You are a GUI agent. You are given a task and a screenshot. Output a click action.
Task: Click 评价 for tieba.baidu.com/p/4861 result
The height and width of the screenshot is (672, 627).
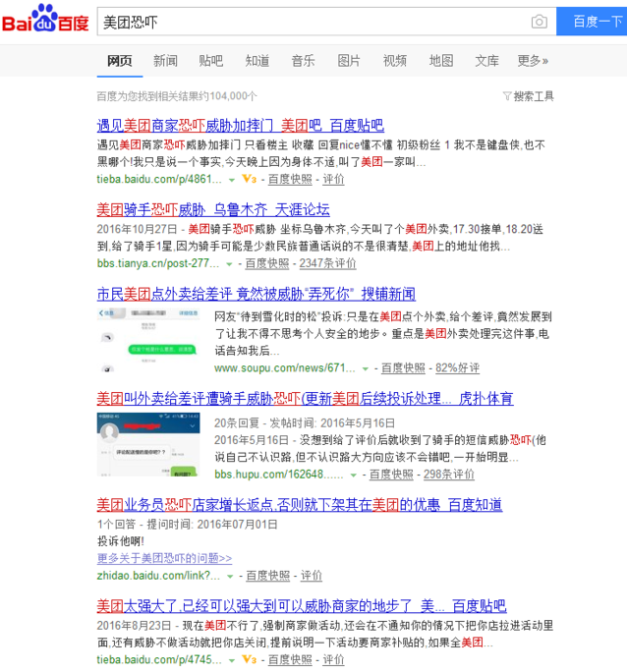click(333, 179)
